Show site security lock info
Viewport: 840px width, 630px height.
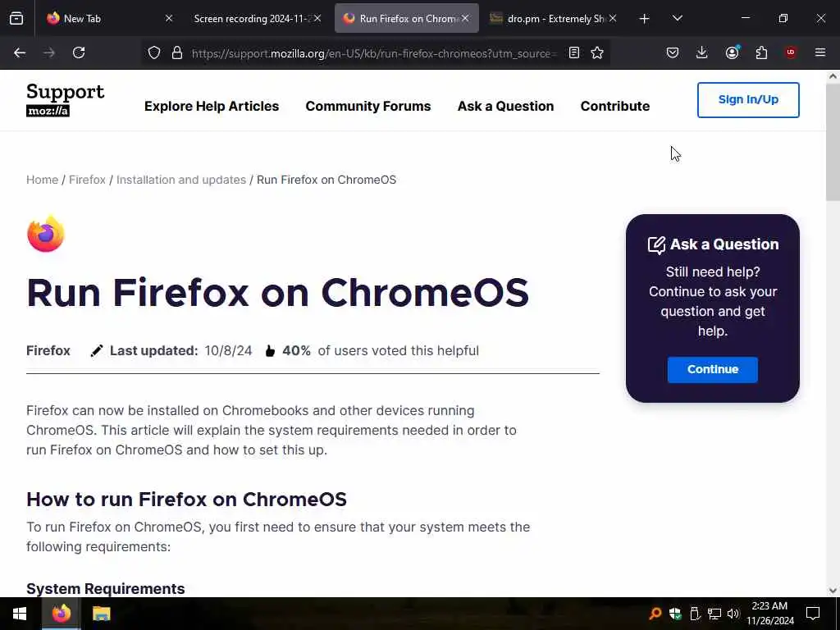click(177, 52)
